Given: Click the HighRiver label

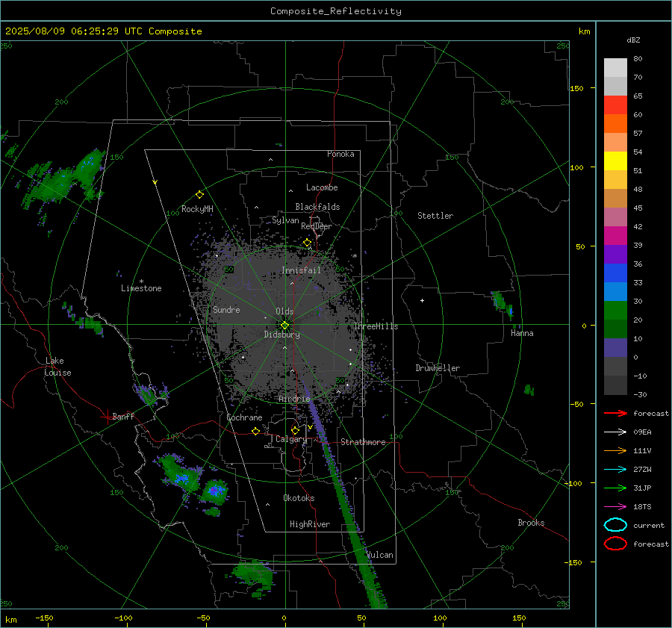Looking at the screenshot, I should coord(310,524).
